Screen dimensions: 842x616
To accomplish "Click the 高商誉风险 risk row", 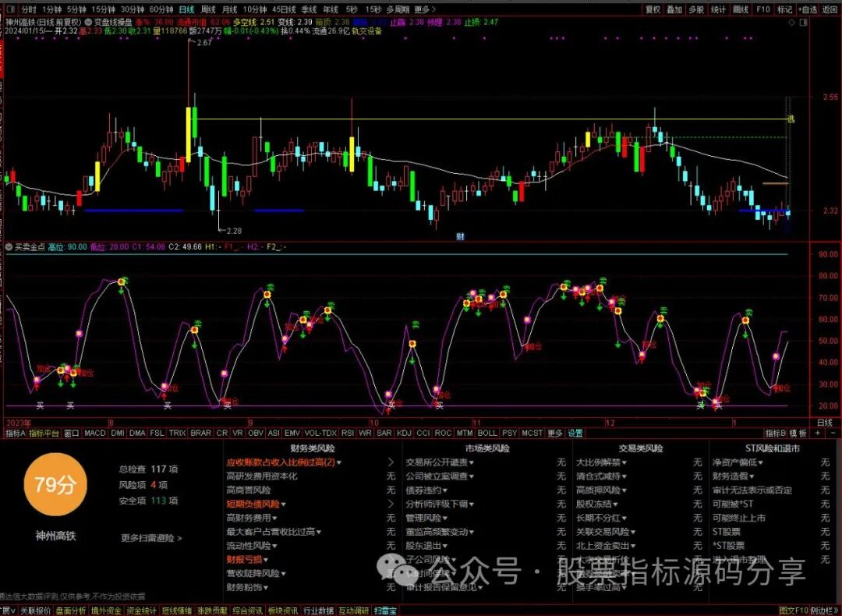I will 249,490.
